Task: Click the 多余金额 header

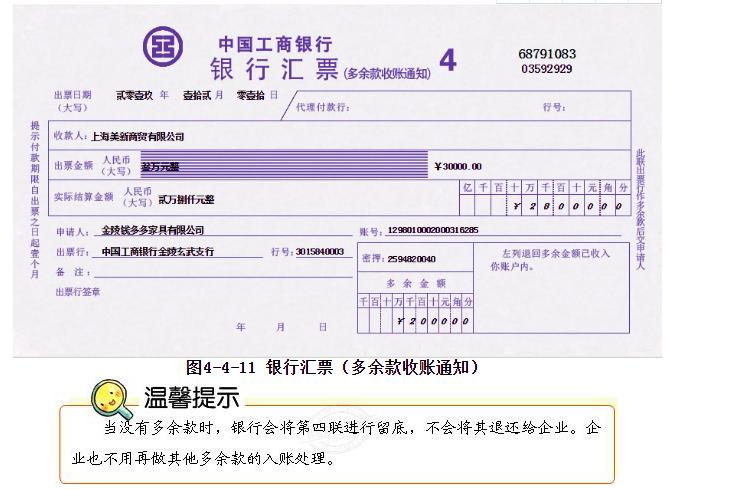Action: pos(416,284)
